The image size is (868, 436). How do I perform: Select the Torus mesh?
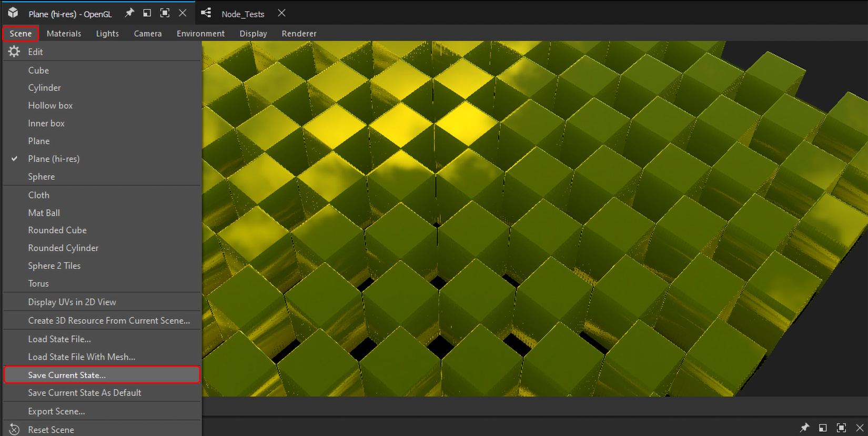[103, 283]
